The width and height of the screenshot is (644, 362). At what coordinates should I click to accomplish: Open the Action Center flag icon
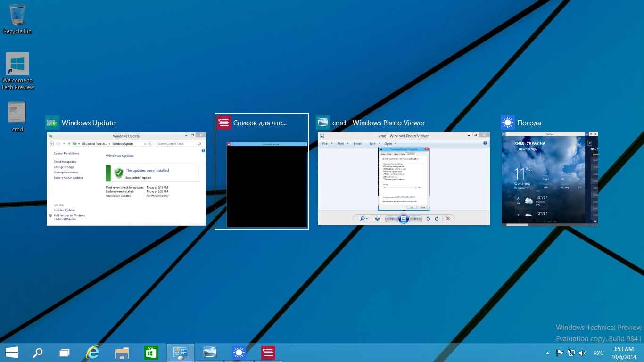point(560,353)
